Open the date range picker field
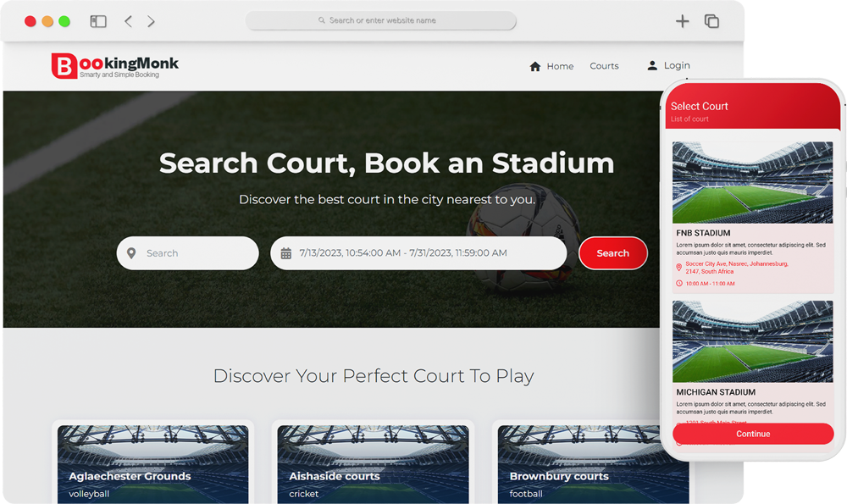The height and width of the screenshot is (504, 847). [418, 252]
